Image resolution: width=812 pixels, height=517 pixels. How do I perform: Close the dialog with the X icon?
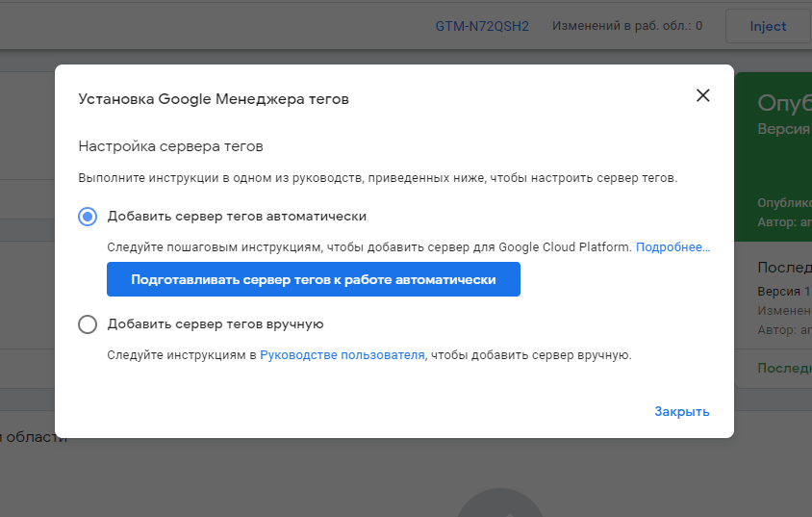coord(702,95)
